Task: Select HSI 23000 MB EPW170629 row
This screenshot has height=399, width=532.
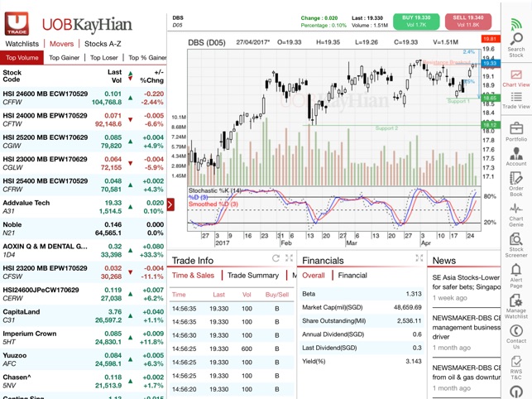Action: click(x=83, y=163)
